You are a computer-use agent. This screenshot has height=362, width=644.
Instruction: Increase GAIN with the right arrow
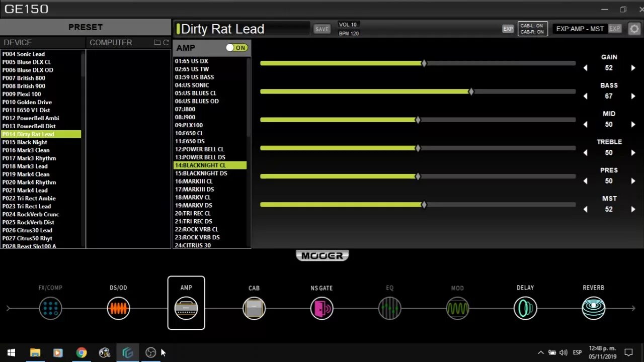point(633,68)
